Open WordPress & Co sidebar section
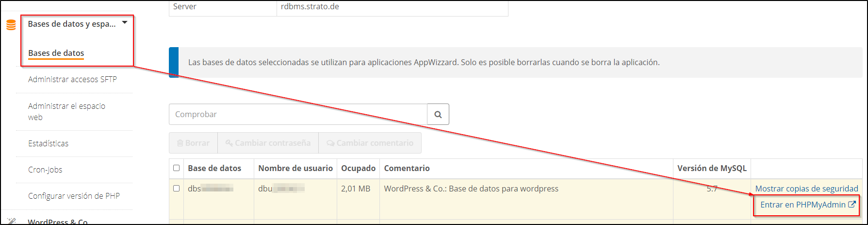This screenshot has height=225, width=868. (x=58, y=222)
